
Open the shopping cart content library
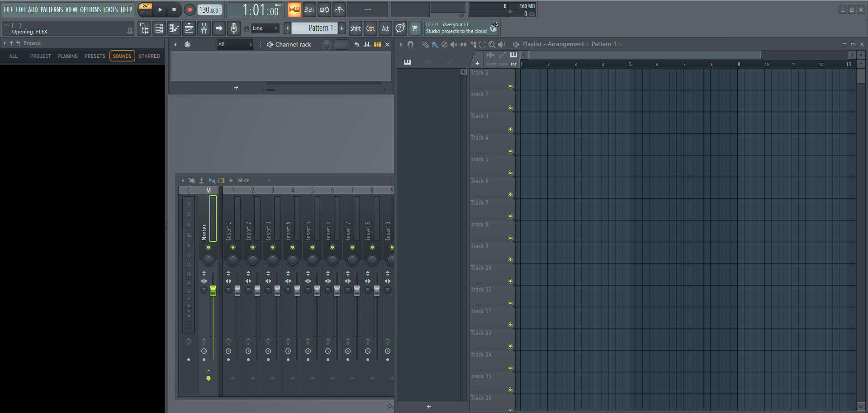[x=415, y=28]
